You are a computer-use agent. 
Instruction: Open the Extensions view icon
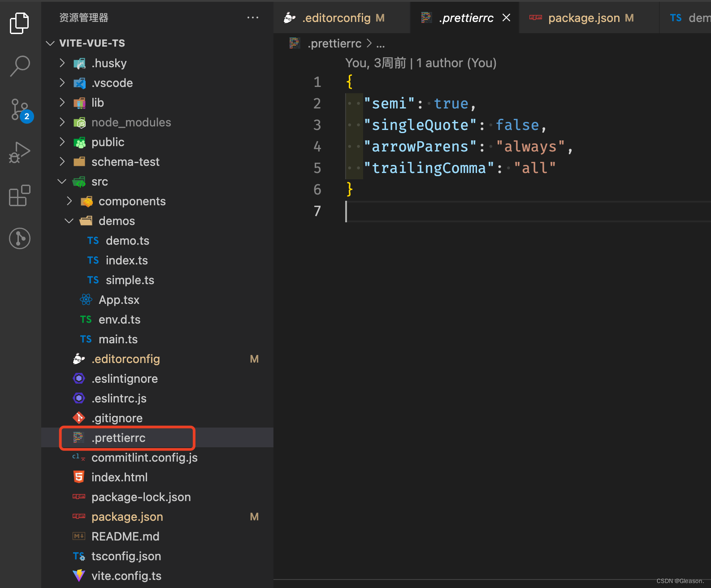(20, 195)
